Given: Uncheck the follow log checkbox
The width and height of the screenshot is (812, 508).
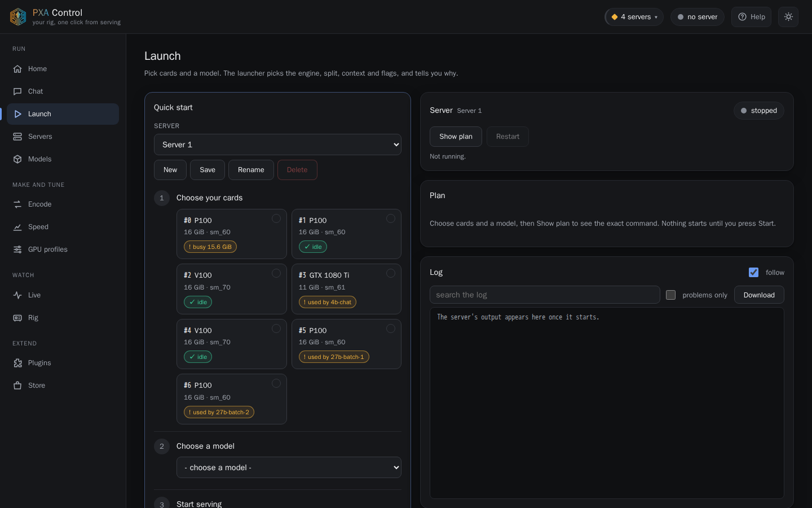Looking at the screenshot, I should pyautogui.click(x=753, y=272).
